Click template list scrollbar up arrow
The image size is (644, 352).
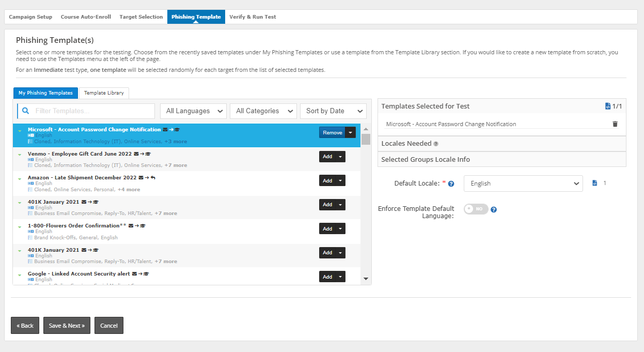pyautogui.click(x=366, y=129)
